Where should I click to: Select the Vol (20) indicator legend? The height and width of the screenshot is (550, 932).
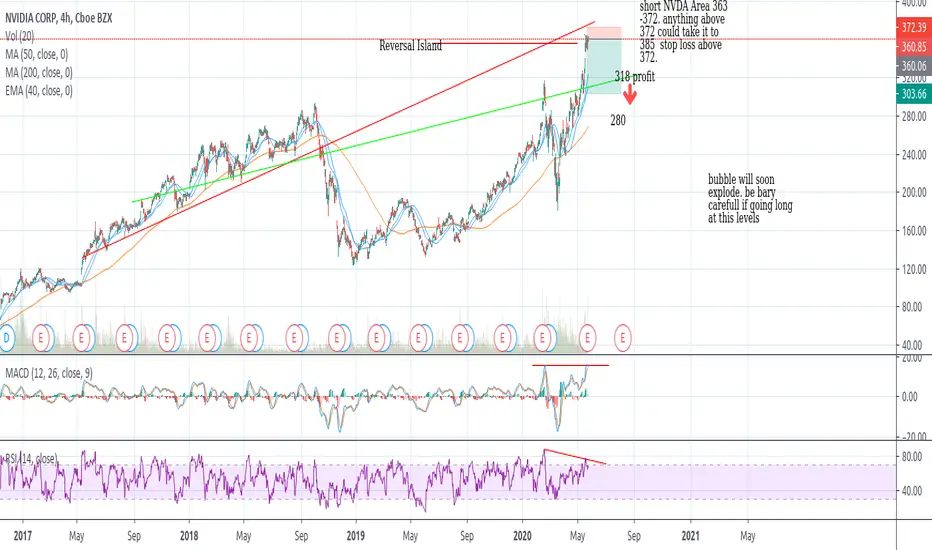click(x=20, y=36)
